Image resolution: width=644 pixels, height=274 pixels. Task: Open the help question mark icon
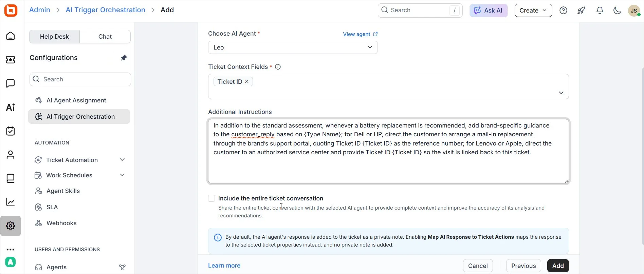pos(563,11)
